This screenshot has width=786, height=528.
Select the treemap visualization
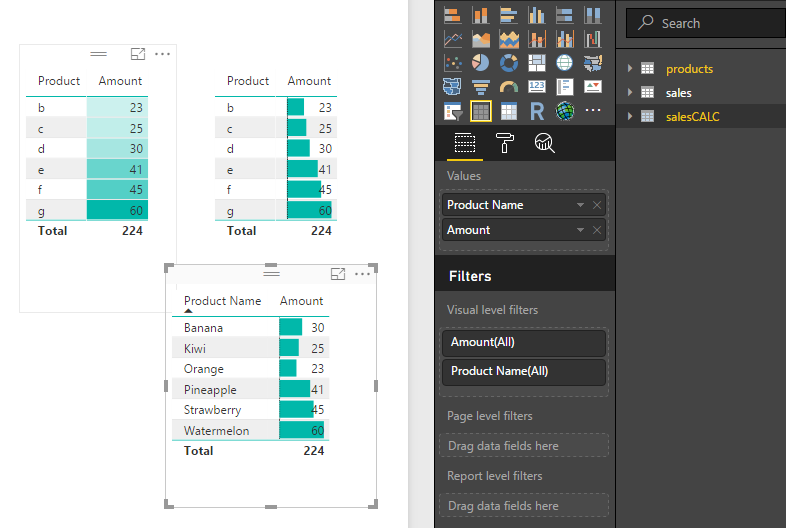coord(537,63)
